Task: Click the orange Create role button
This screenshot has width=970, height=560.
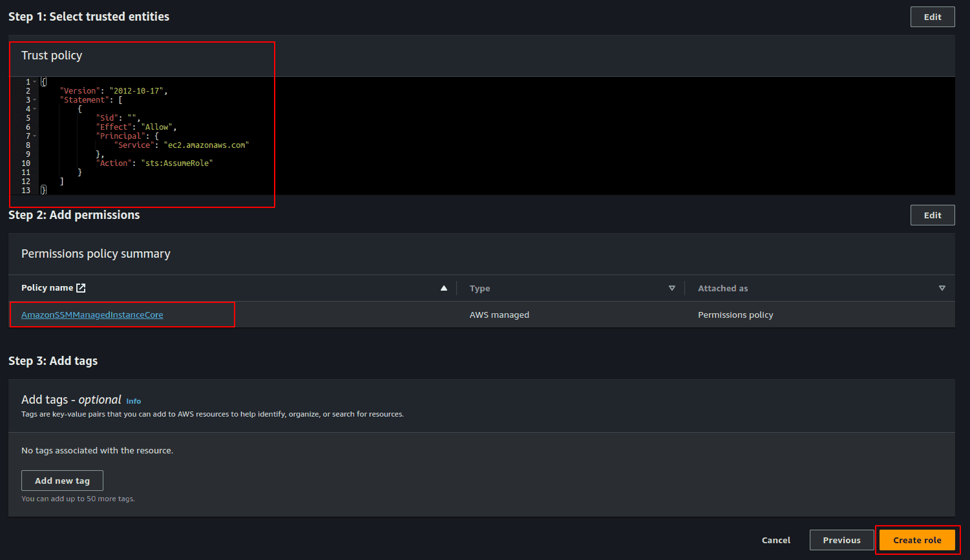Action: click(x=917, y=540)
